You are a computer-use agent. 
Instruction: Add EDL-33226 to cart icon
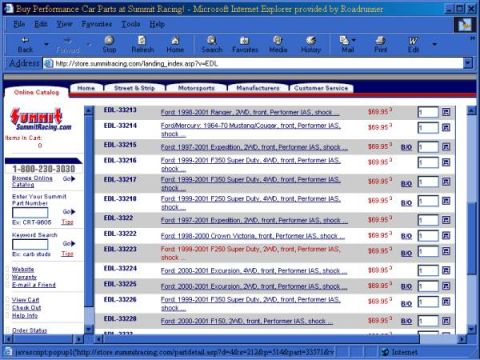click(x=446, y=302)
